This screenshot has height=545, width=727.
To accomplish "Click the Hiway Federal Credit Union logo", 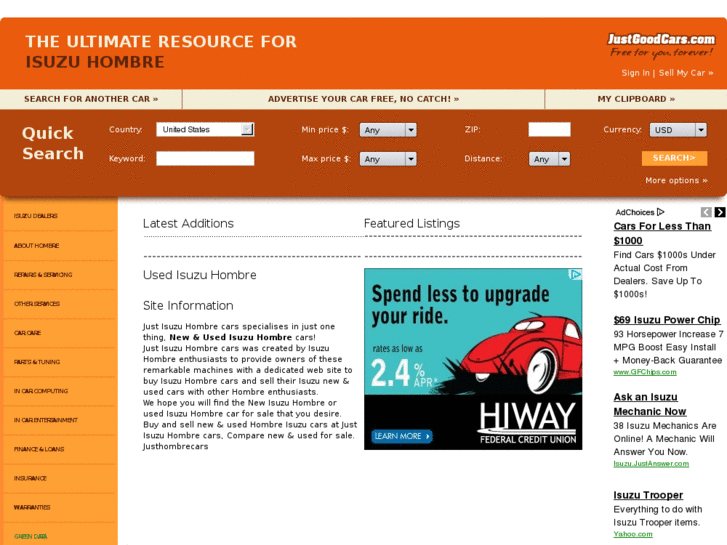I will (x=528, y=423).
